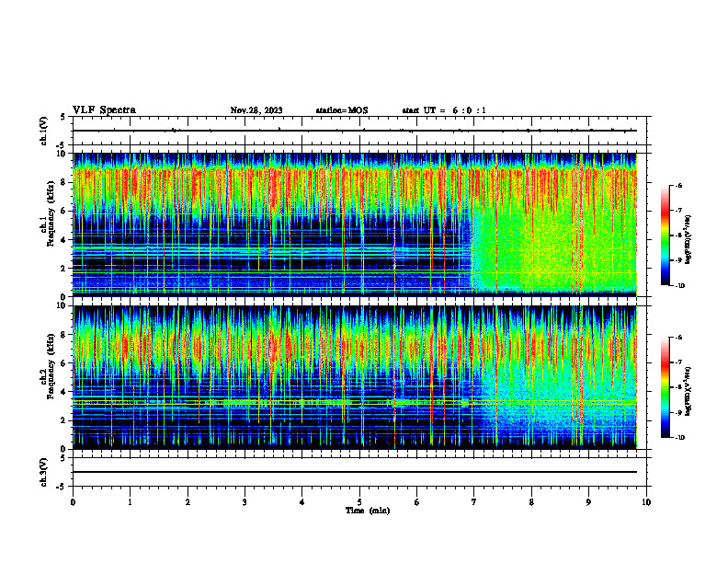The height and width of the screenshot is (563, 728).
Task: Click the "-8" label on ch.1 color bar
Action: click(678, 236)
